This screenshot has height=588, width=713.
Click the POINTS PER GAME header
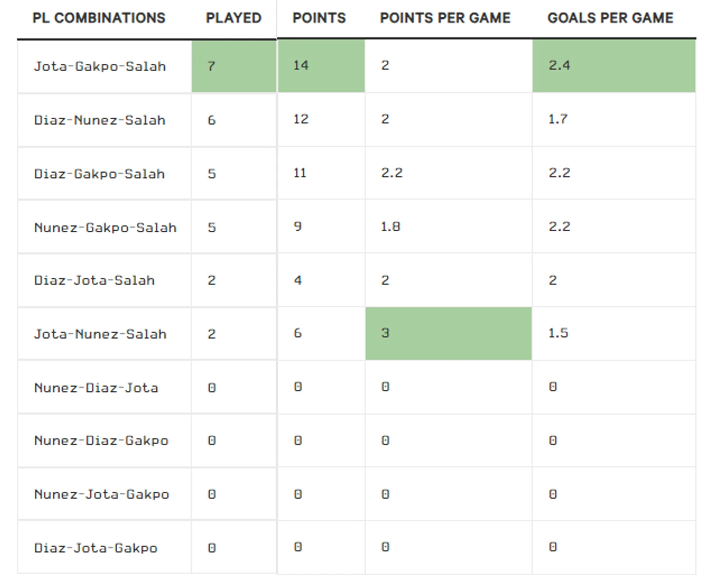(445, 18)
